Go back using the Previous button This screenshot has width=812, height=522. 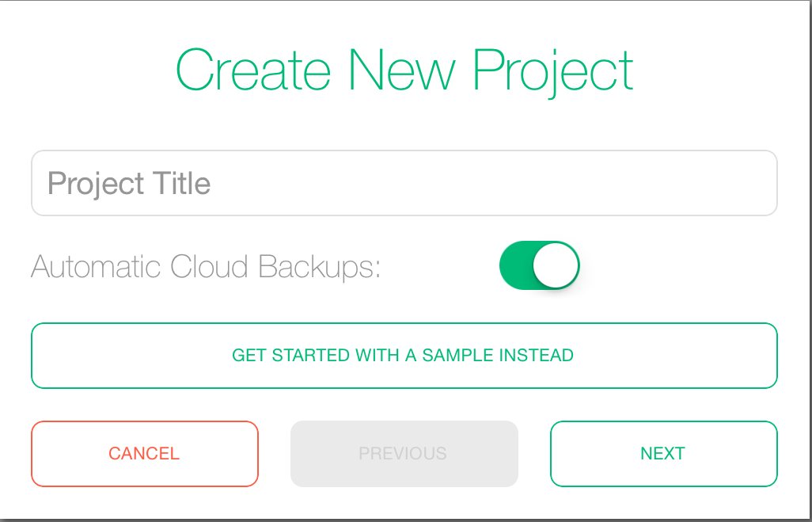(x=404, y=454)
